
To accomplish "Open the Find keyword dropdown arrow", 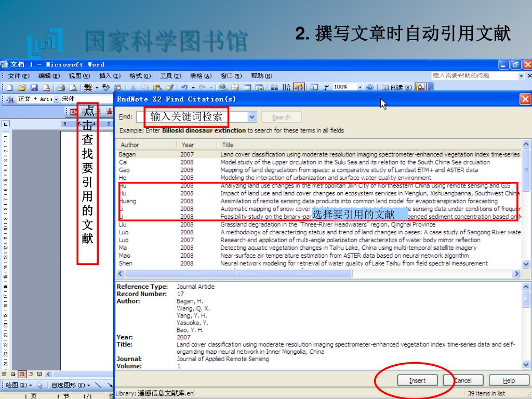I will point(251,117).
